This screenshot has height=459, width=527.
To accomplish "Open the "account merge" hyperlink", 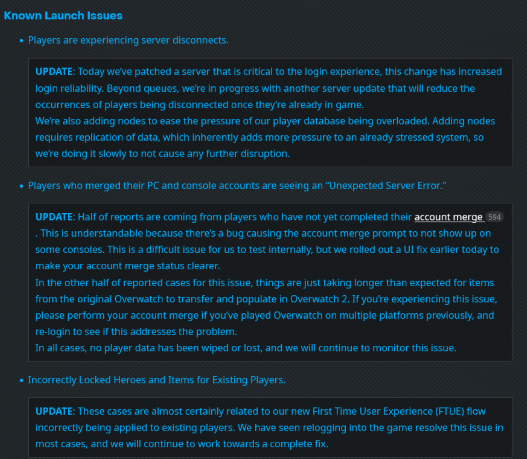I will (448, 217).
